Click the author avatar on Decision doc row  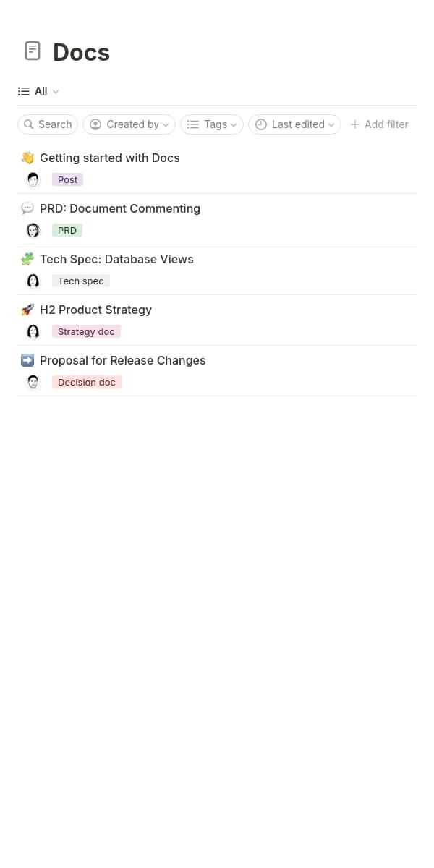33,381
